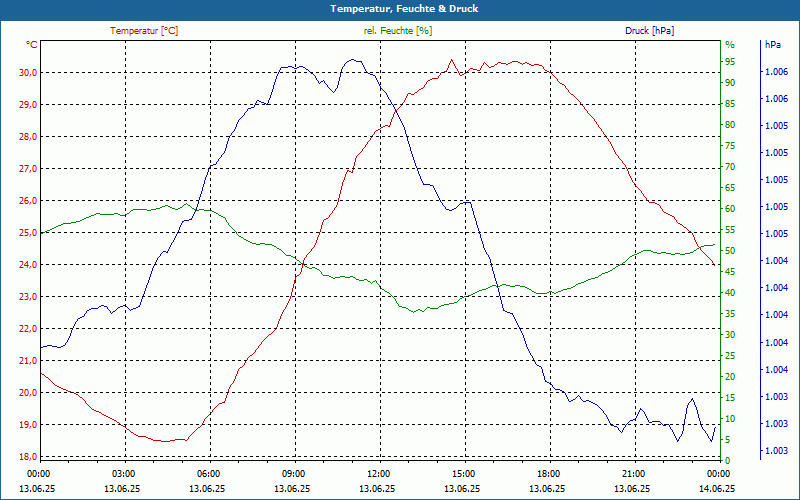Click the "60" humidity axis tick

(730, 209)
